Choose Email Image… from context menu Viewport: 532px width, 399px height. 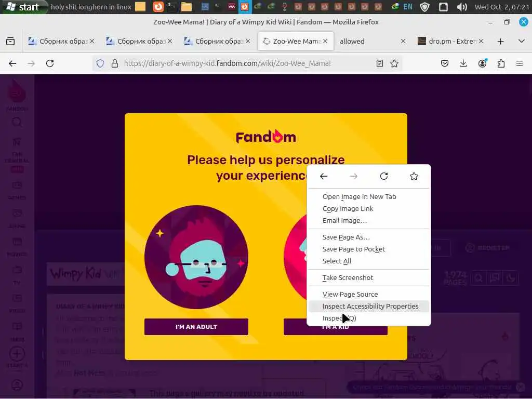[369, 220]
